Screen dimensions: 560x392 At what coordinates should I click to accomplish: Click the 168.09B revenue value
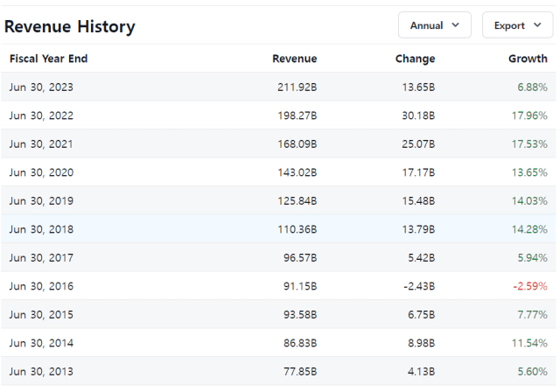point(297,144)
